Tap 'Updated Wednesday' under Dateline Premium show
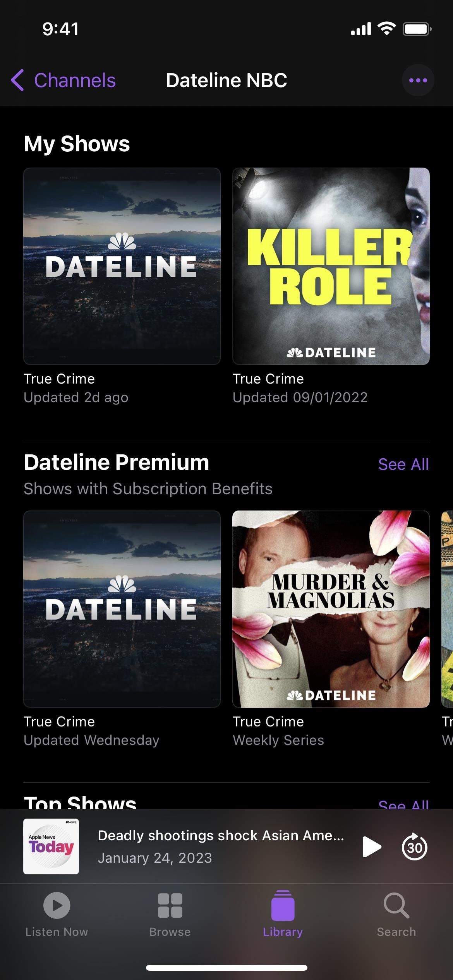Image resolution: width=453 pixels, height=980 pixels. pyautogui.click(x=91, y=740)
